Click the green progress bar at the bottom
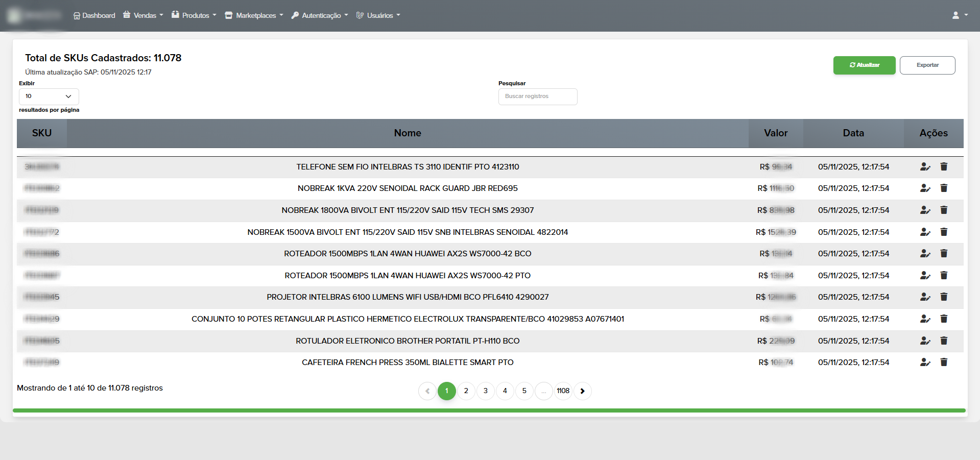 coord(490,410)
